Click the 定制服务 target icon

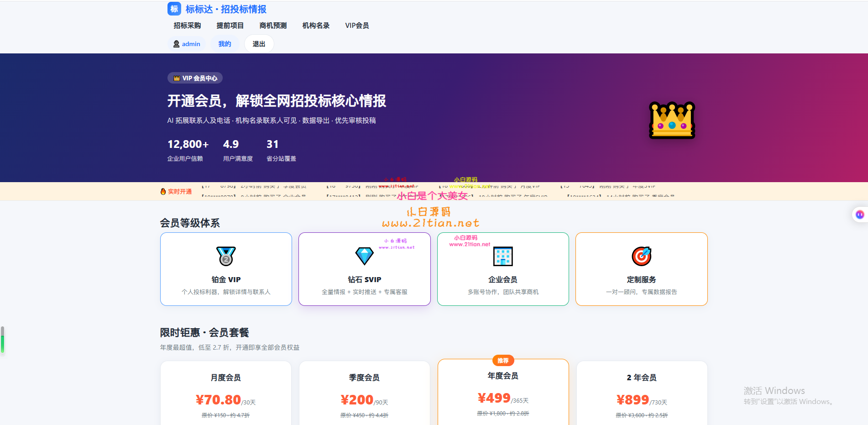tap(641, 256)
